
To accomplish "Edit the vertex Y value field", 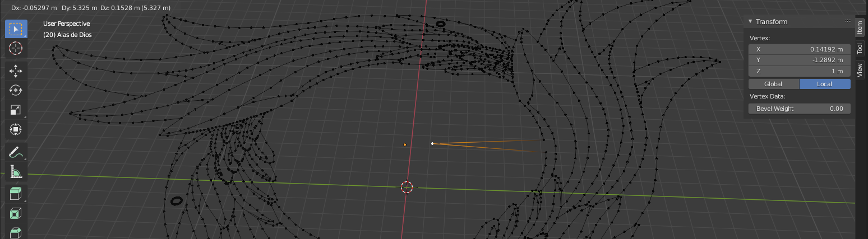I will pos(800,60).
